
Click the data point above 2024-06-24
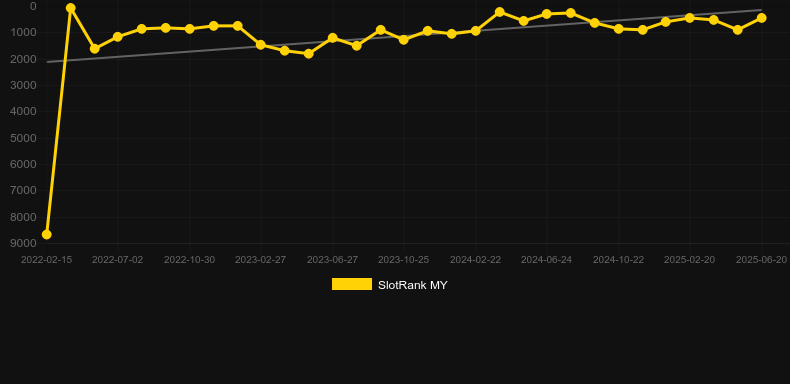547,14
